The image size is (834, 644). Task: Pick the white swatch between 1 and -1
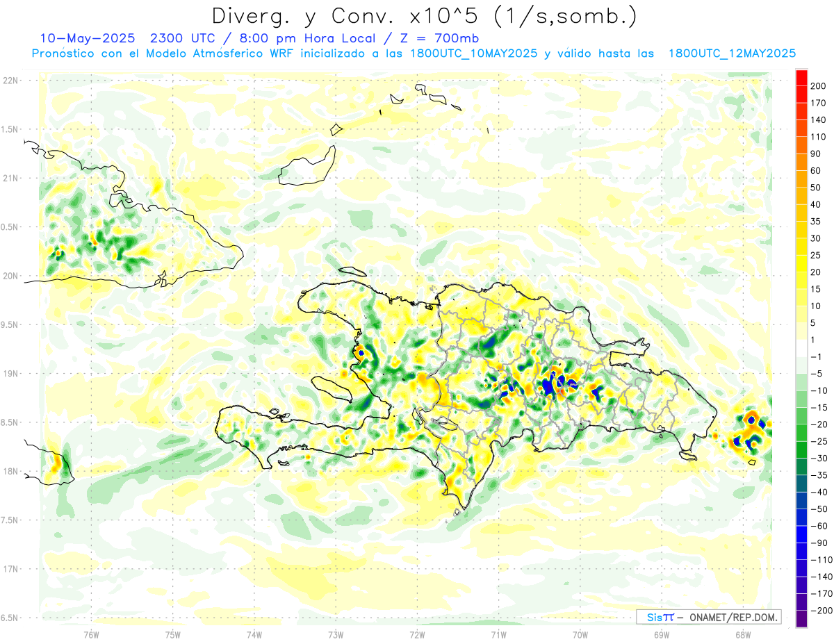tap(801, 347)
